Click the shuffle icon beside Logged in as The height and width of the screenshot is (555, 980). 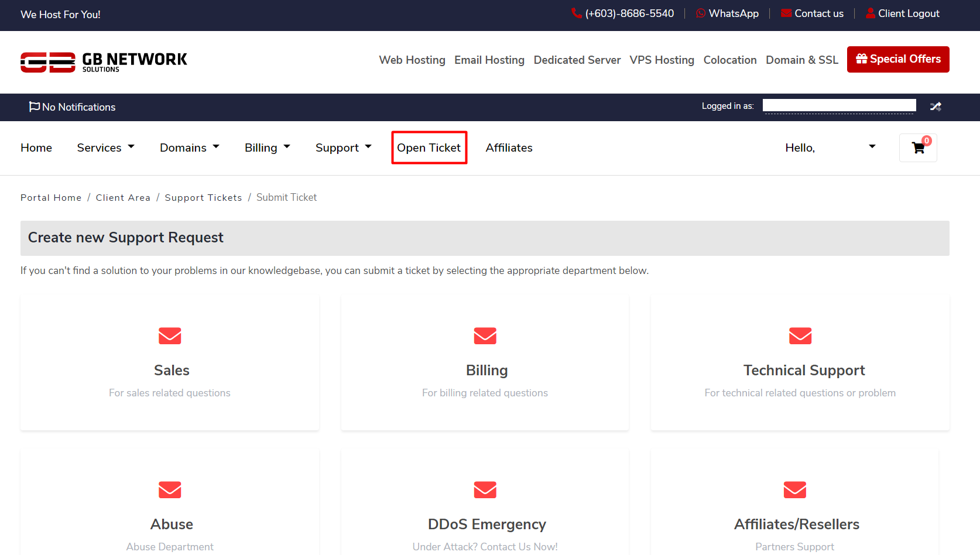pyautogui.click(x=936, y=107)
